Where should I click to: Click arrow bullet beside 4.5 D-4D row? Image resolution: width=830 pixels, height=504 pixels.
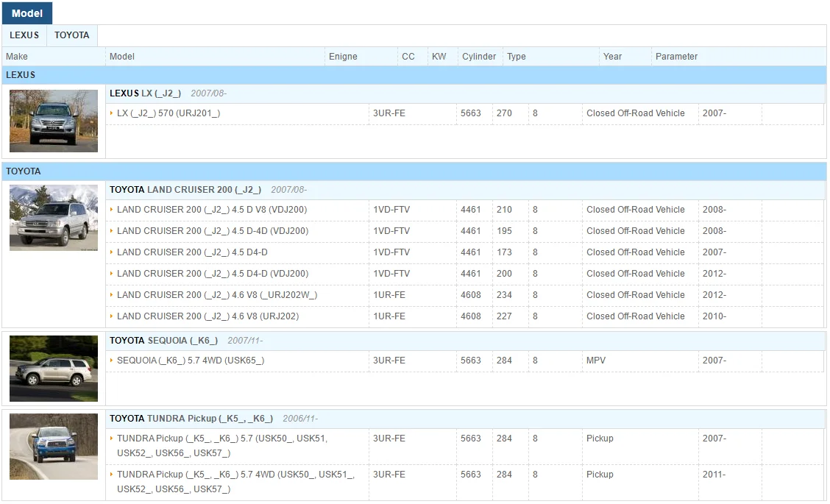pos(111,231)
